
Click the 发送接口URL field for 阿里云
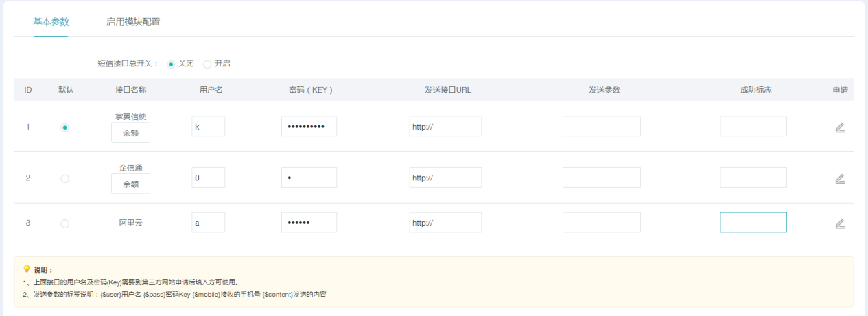(x=445, y=223)
